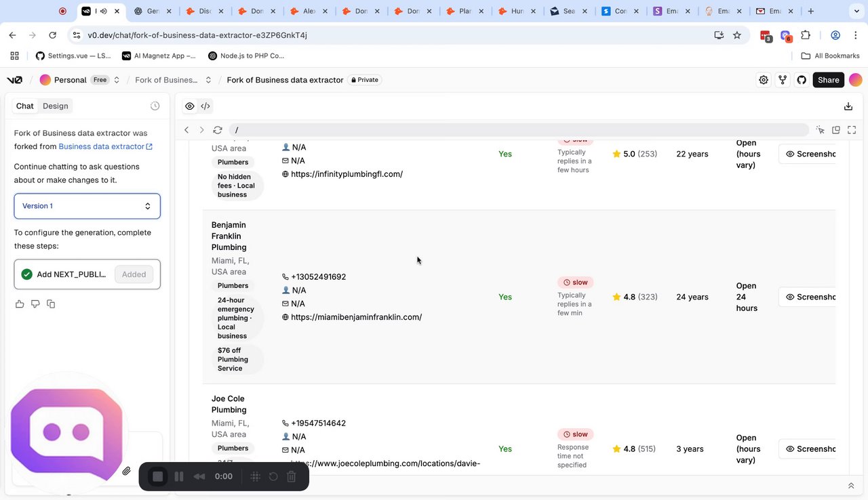Open the Chrome apps grid
This screenshot has height=500, width=868.
14,56
